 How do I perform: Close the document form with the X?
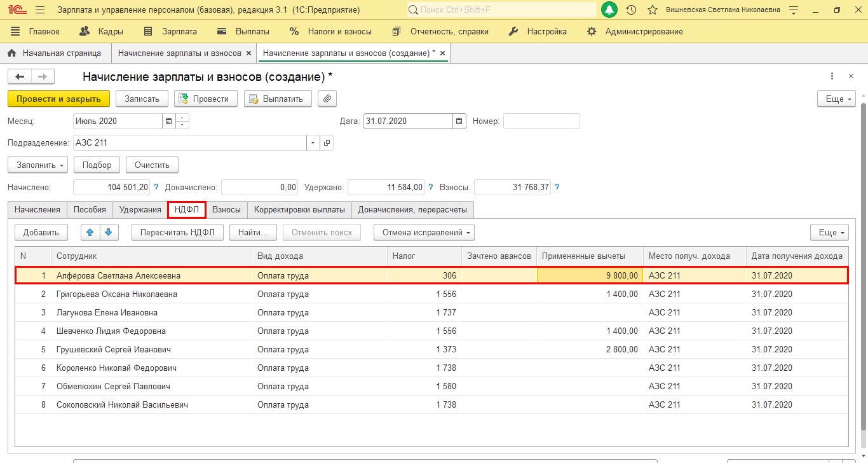click(x=851, y=76)
